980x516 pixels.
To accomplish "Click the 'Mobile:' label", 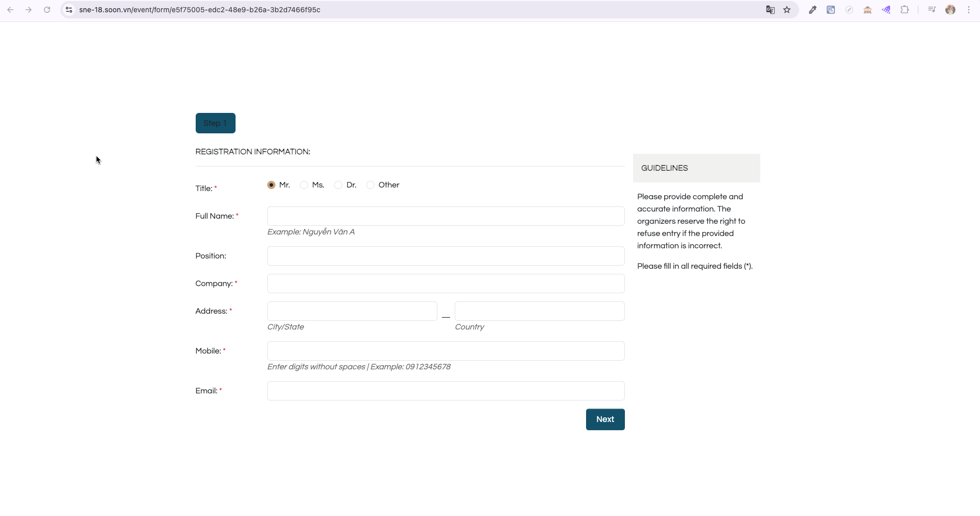I will tap(208, 351).
